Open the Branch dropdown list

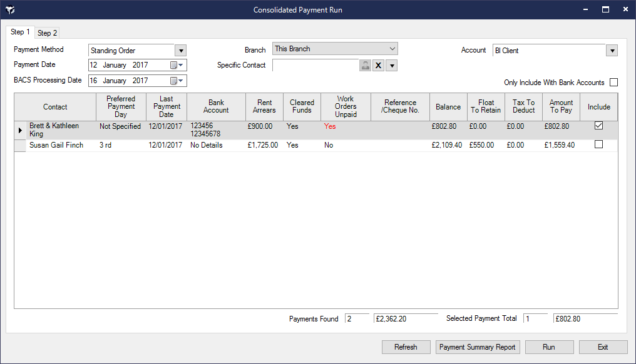(392, 49)
